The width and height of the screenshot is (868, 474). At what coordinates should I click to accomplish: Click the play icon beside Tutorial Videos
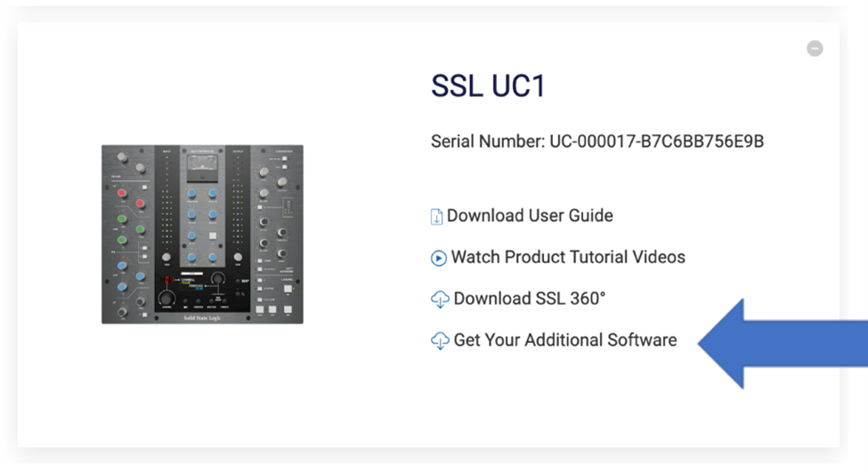coord(438,258)
